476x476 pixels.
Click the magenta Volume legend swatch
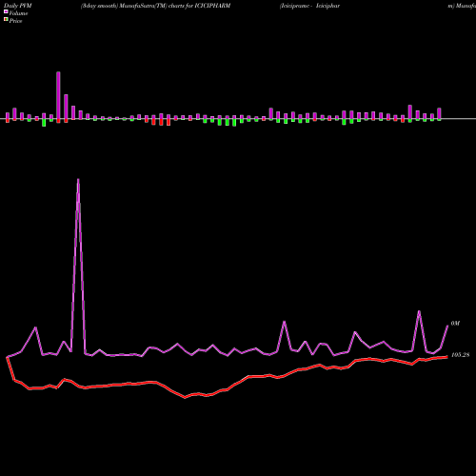coord(6,12)
